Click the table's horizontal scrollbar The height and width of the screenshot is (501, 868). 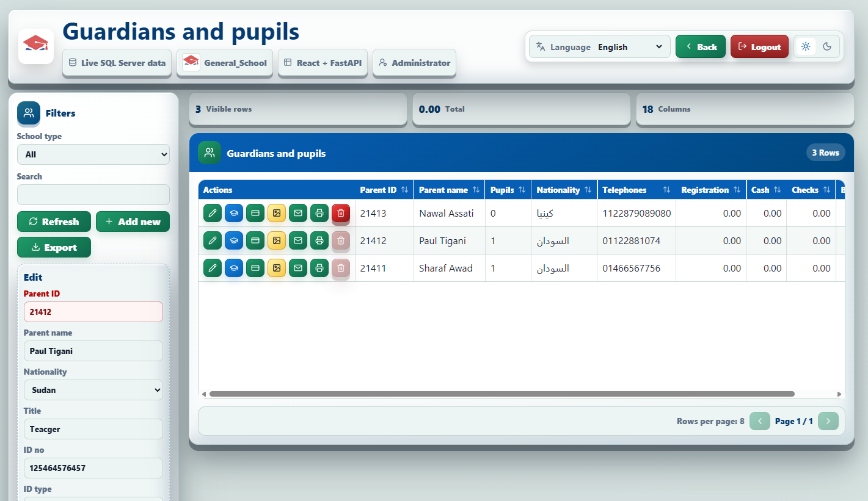pyautogui.click(x=501, y=394)
